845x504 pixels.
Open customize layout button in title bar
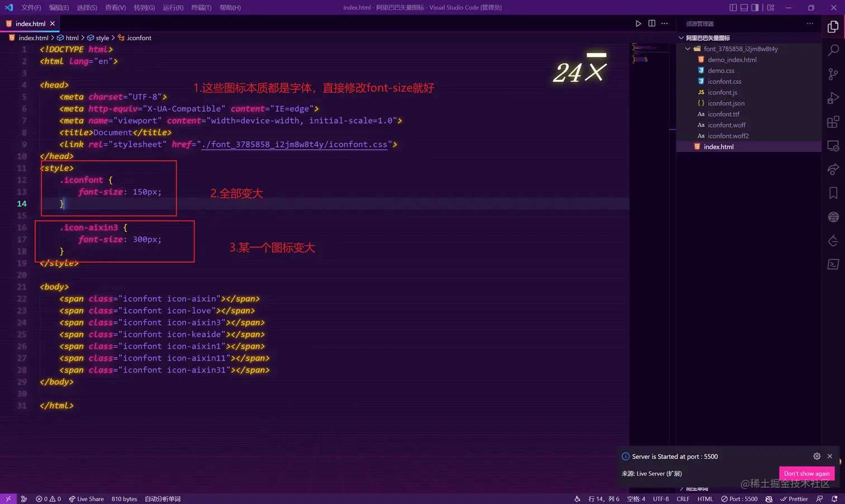point(771,8)
